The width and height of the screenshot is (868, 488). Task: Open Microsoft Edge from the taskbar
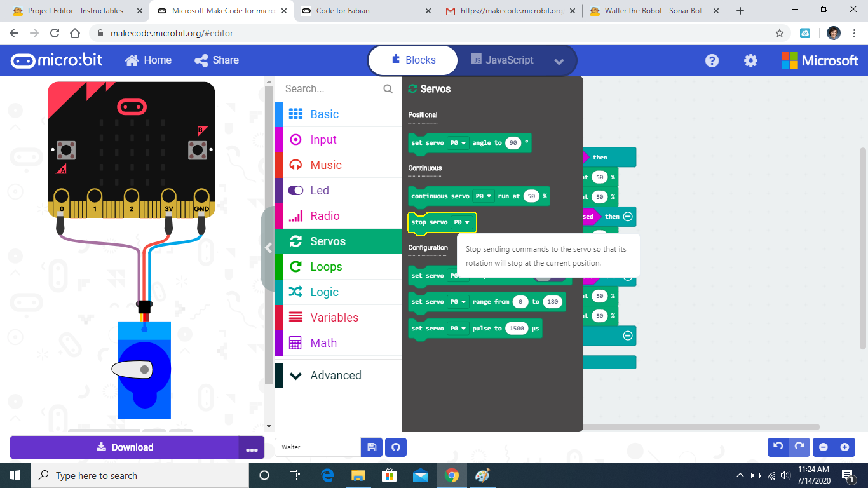click(x=328, y=475)
